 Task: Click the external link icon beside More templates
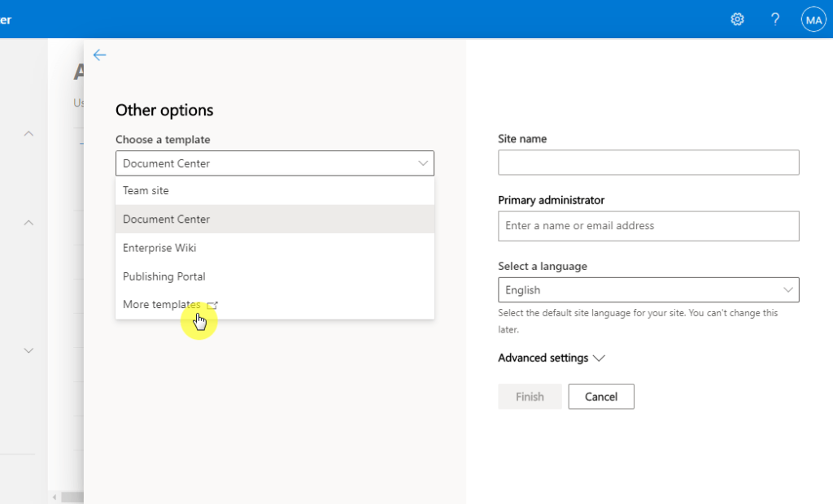point(212,305)
